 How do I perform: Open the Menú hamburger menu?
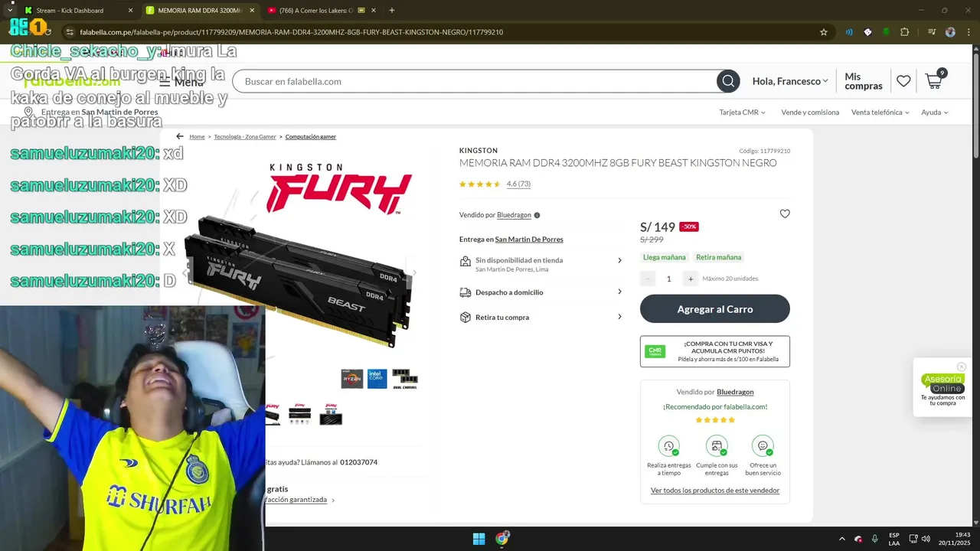click(x=181, y=82)
